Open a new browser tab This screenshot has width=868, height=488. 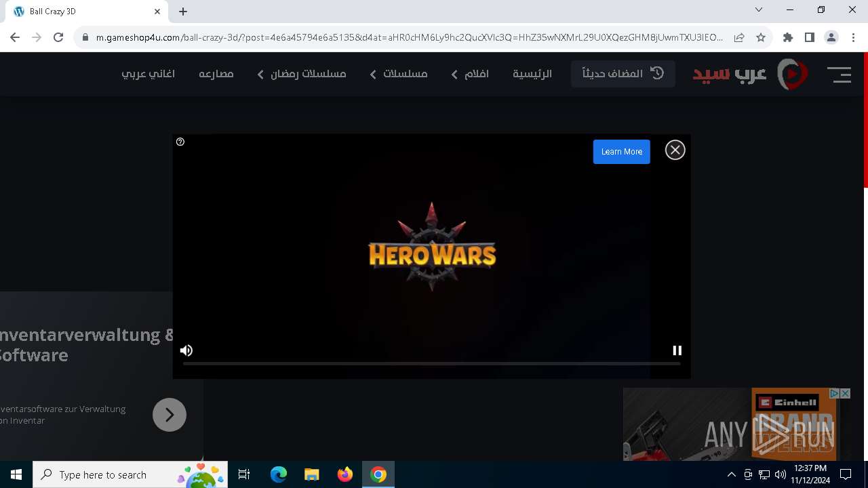[183, 12]
